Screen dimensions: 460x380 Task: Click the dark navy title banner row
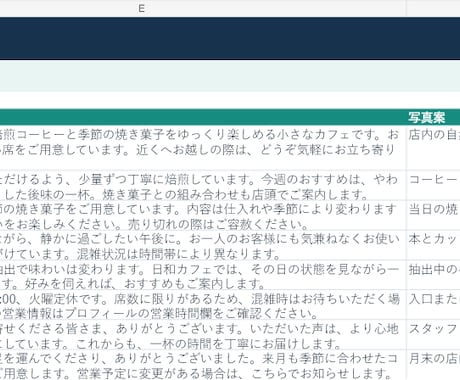pyautogui.click(x=230, y=38)
